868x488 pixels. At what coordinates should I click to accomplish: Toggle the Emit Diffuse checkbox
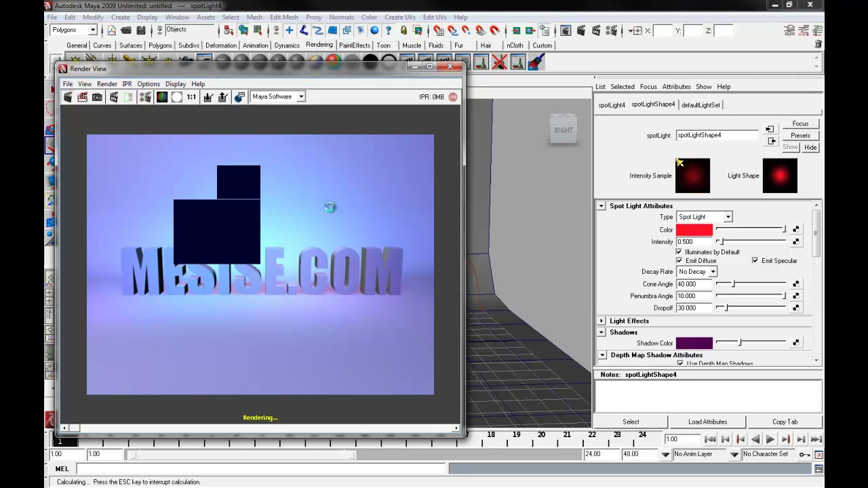(x=679, y=261)
